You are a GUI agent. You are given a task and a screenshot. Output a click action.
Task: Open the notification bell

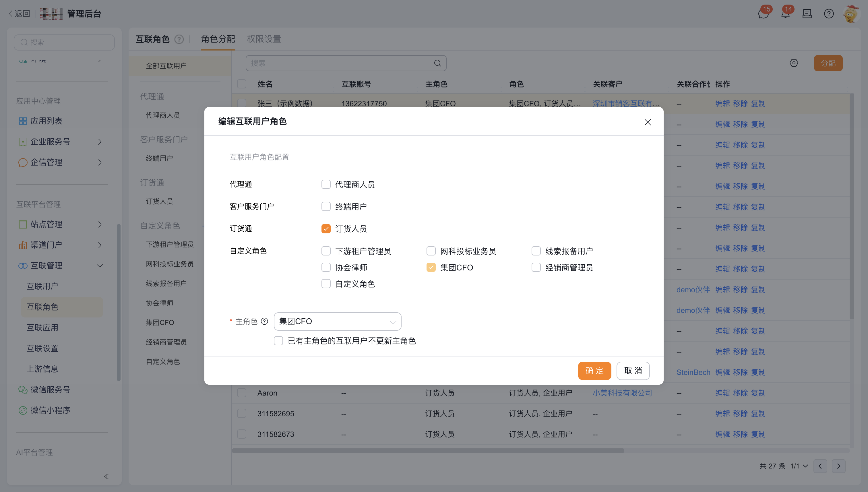[785, 14]
